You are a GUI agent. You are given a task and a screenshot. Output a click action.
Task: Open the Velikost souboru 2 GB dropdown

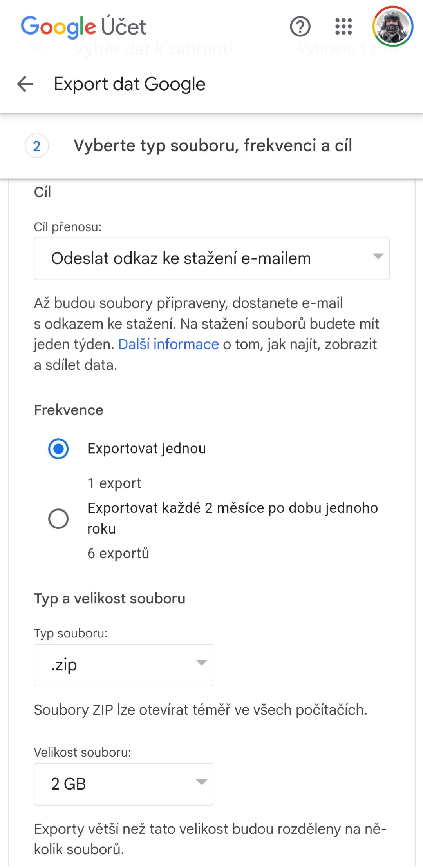click(x=123, y=784)
